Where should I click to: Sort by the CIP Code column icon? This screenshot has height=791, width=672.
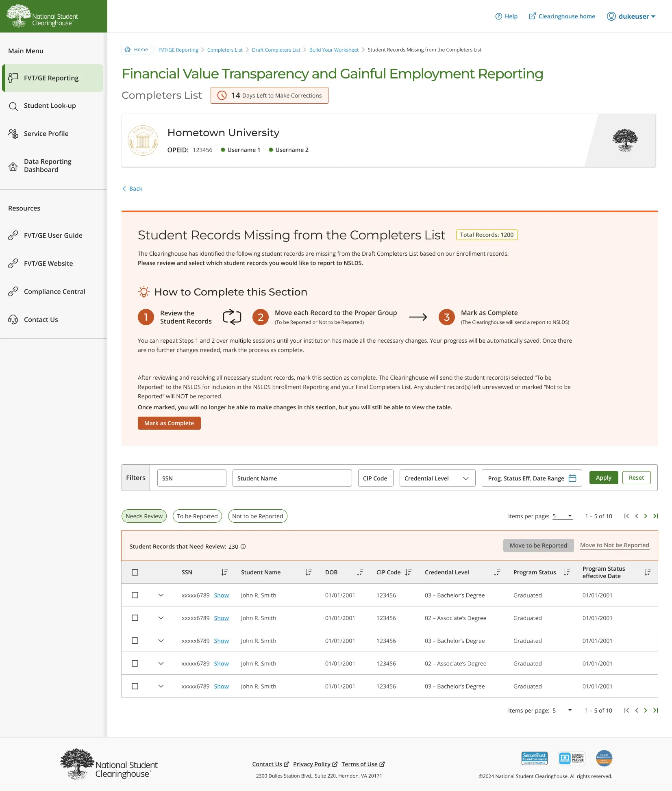409,572
